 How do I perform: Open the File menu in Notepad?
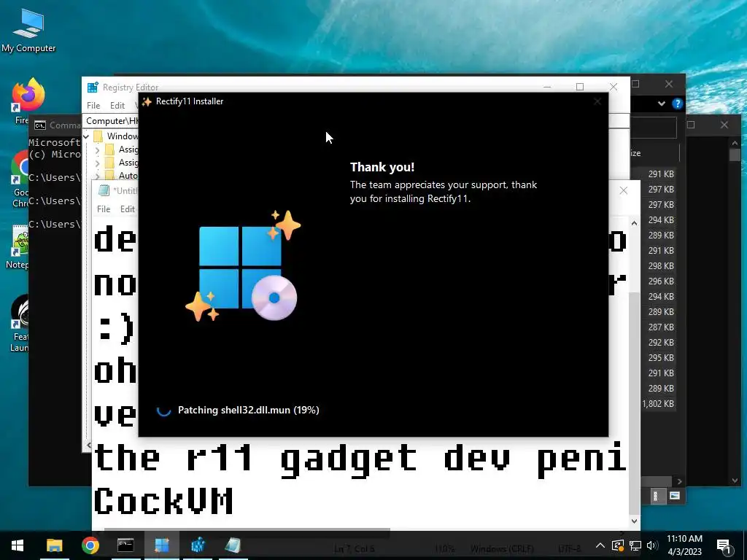(104, 209)
